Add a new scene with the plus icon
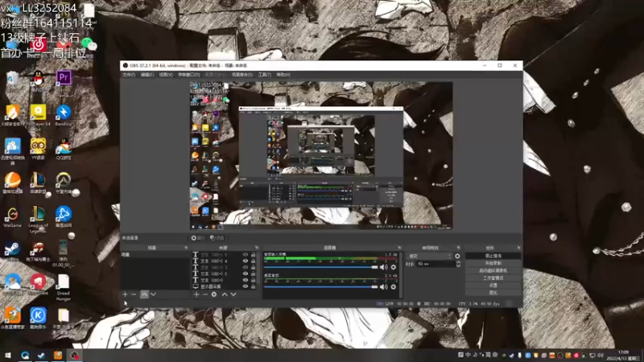Screen dimensions: 644x362 point(125,294)
